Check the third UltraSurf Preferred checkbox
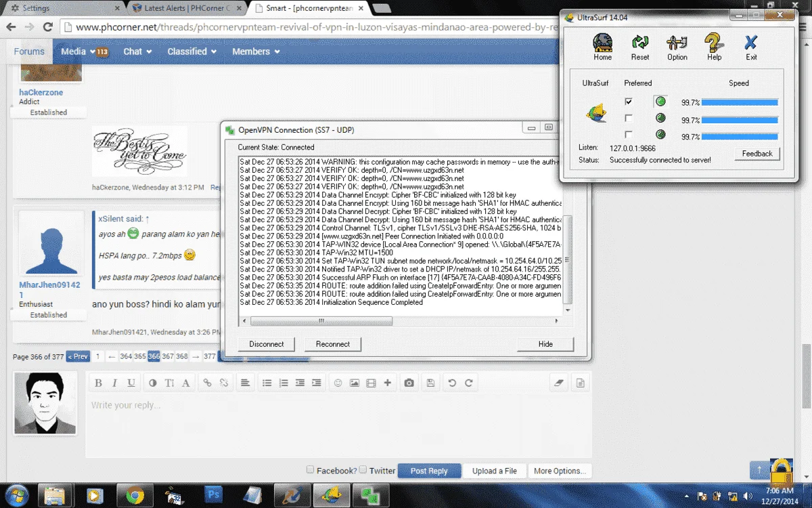The image size is (812, 508). [x=629, y=134]
